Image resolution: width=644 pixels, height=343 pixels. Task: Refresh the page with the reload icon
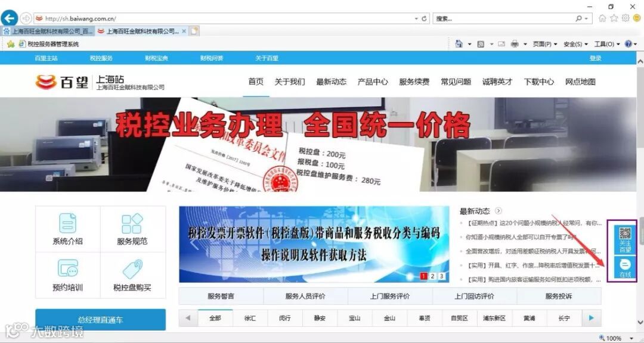(425, 18)
